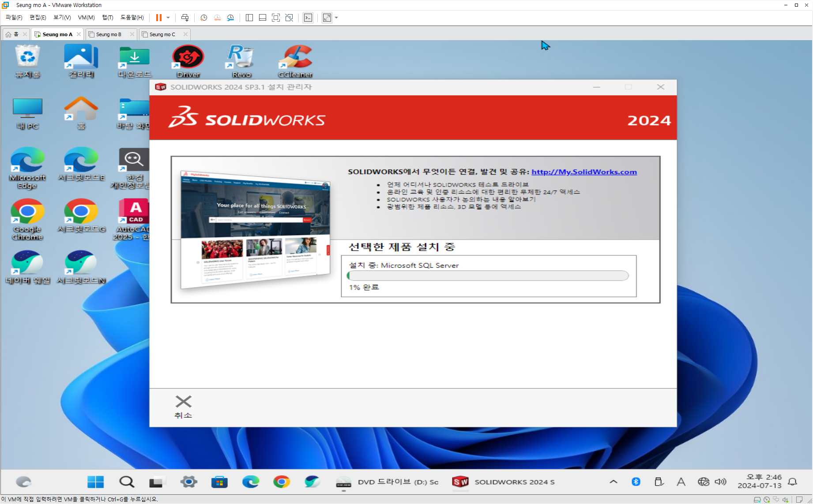Open 탭(T) menu
This screenshot has width=813, height=504.
click(x=108, y=18)
